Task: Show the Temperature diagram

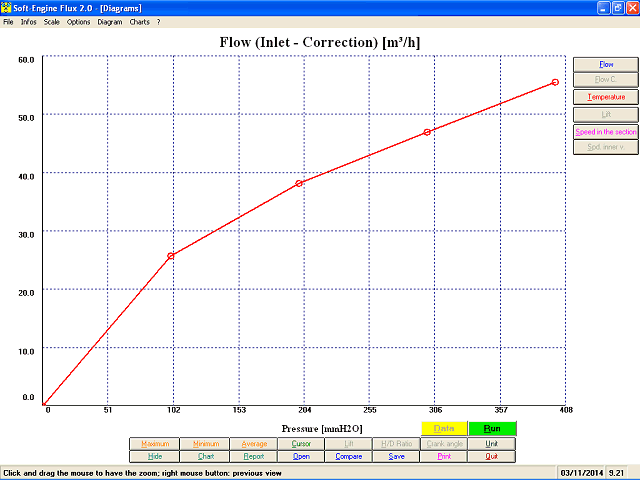Action: click(606, 97)
